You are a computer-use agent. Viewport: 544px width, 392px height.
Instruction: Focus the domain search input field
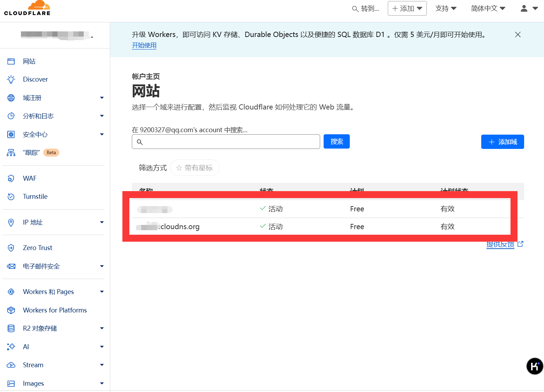click(226, 142)
